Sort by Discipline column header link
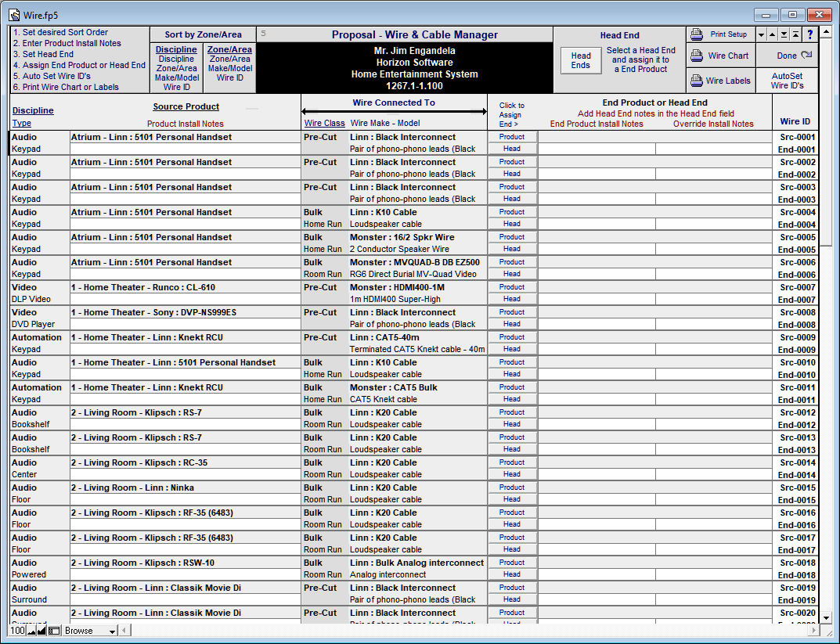This screenshot has width=840, height=644. point(176,49)
